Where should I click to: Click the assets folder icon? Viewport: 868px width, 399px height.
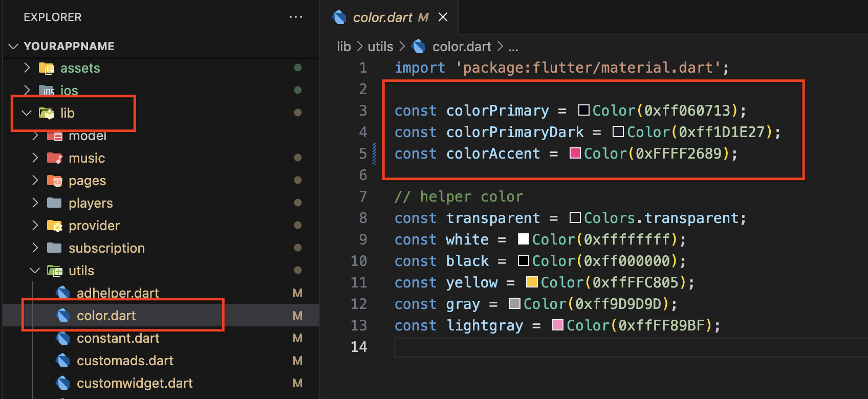click(x=47, y=68)
